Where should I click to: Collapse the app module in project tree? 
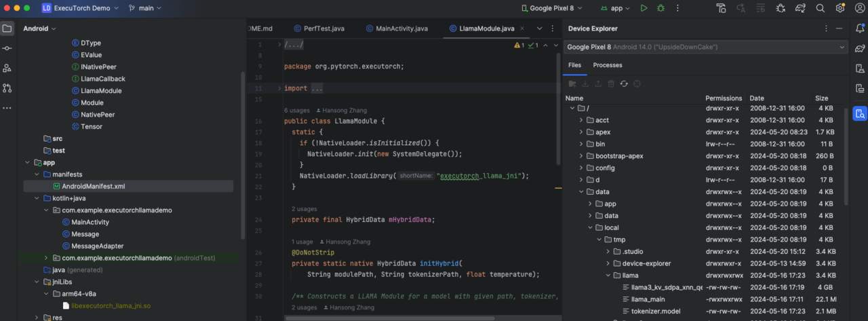click(x=28, y=163)
